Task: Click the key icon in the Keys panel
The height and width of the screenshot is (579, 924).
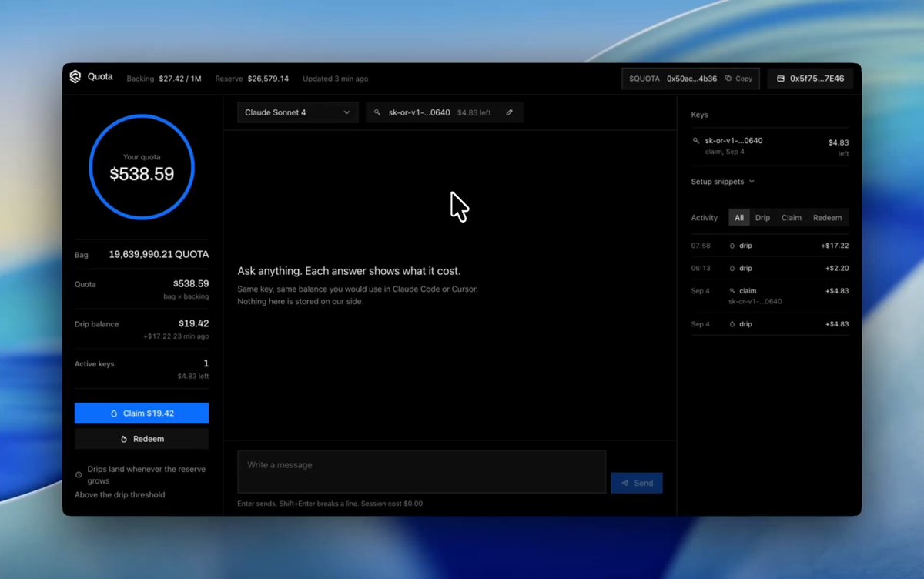Action: tap(696, 141)
